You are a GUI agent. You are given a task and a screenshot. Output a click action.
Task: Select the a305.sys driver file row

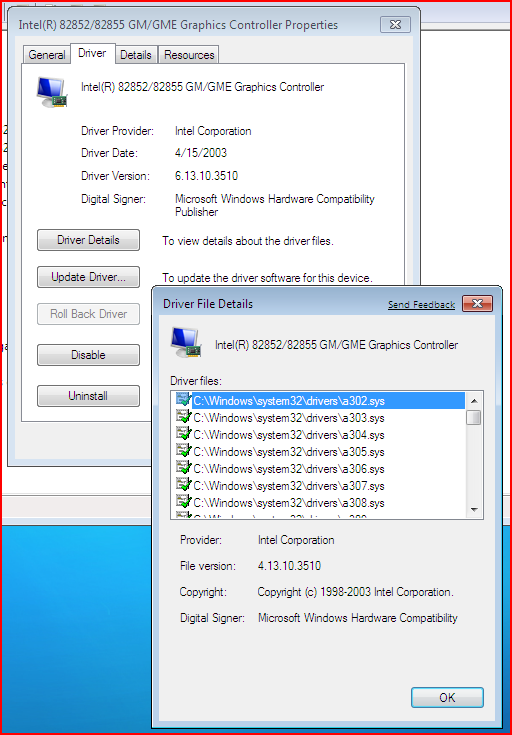320,452
